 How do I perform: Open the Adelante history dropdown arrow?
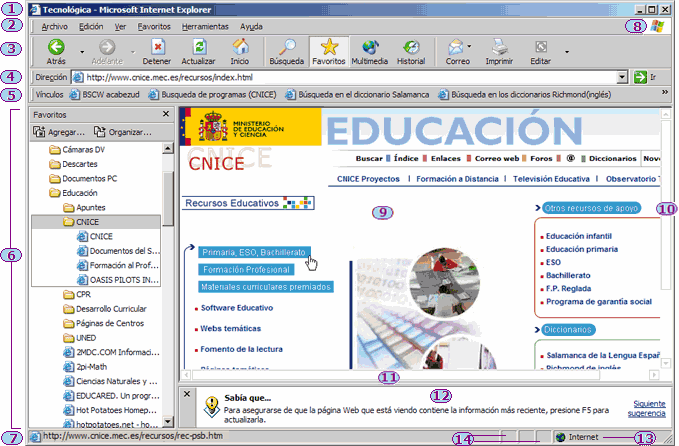click(133, 52)
